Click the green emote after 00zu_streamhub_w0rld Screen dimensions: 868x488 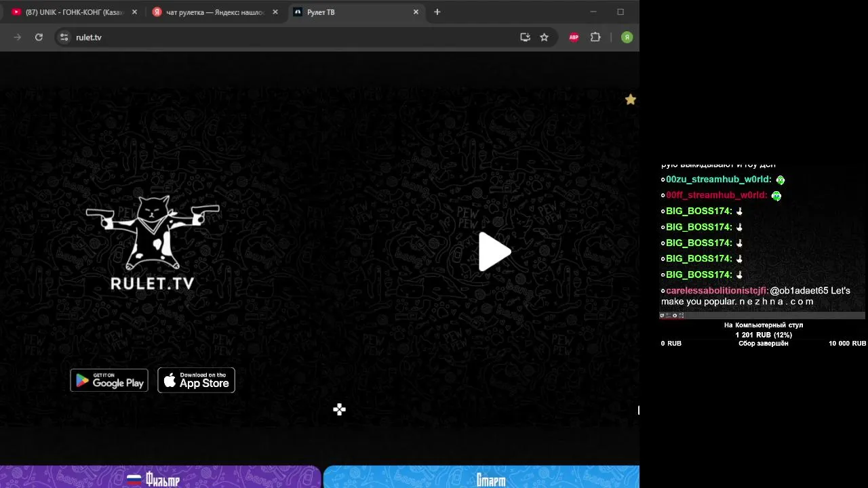click(x=781, y=180)
